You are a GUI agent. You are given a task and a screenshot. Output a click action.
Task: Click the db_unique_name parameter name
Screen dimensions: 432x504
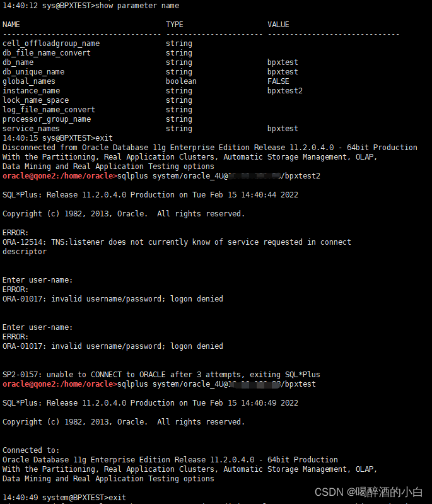(33, 72)
